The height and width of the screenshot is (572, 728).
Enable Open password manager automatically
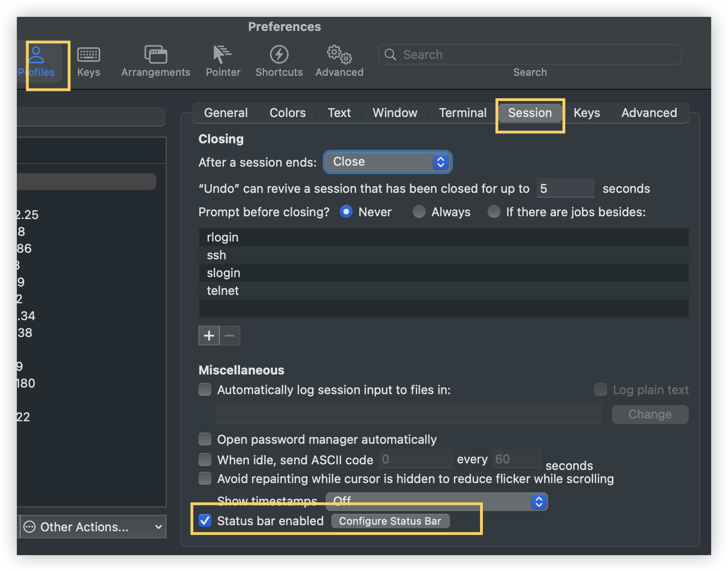click(205, 439)
